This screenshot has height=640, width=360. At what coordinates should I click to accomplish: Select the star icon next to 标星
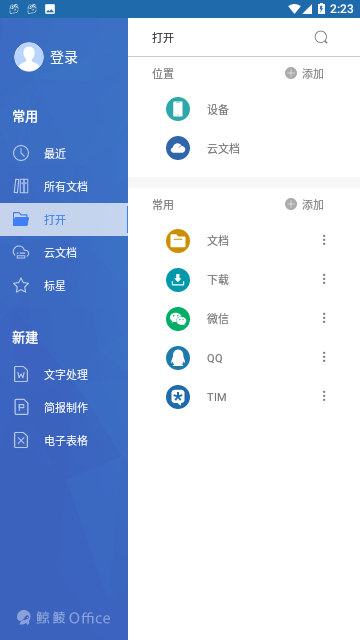click(x=21, y=285)
